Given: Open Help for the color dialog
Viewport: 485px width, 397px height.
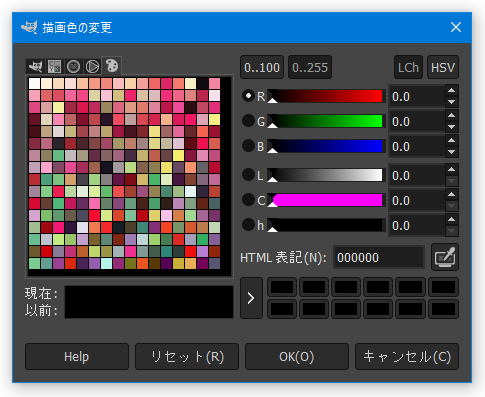Looking at the screenshot, I should click(x=77, y=357).
